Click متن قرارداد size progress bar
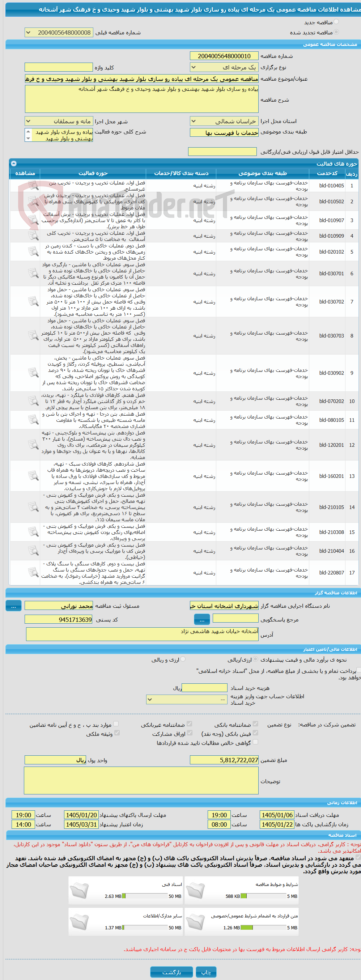The image size is (361, 980). point(264,928)
